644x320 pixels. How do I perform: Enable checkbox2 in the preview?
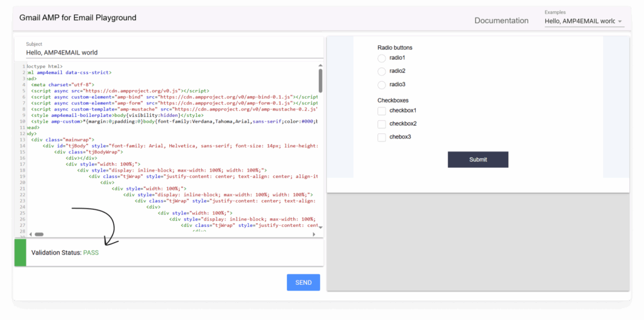381,124
